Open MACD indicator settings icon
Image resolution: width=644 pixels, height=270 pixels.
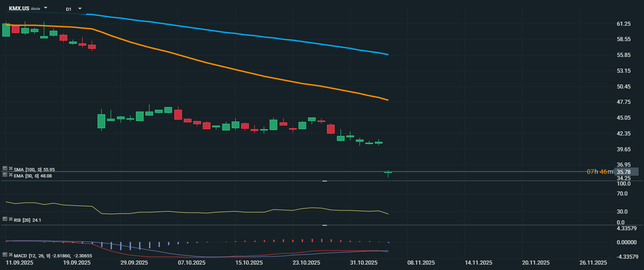click(5, 255)
